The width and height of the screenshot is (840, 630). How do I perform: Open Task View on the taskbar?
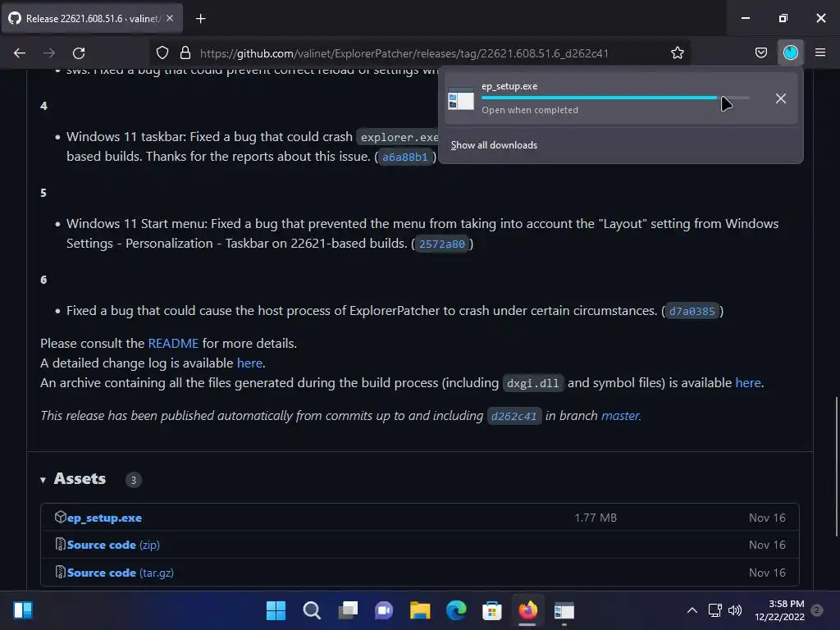348,610
